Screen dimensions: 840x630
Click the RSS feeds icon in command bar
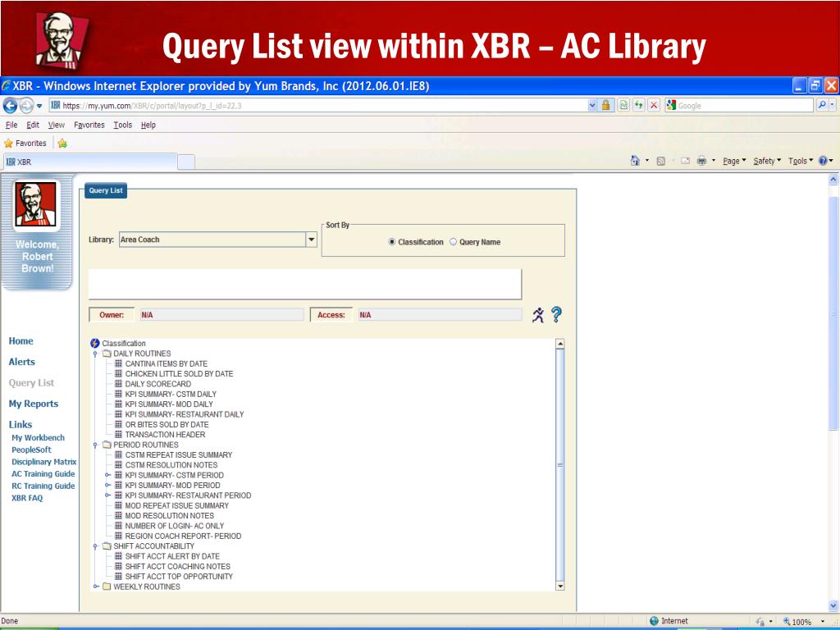(660, 161)
